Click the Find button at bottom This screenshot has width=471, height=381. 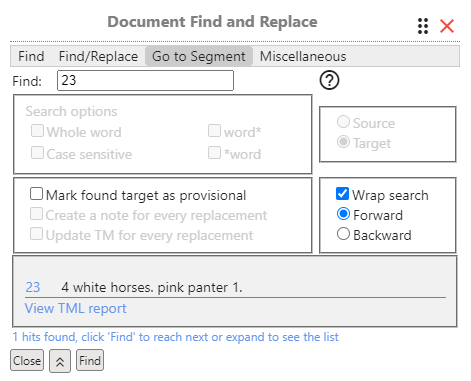pyautogui.click(x=90, y=360)
